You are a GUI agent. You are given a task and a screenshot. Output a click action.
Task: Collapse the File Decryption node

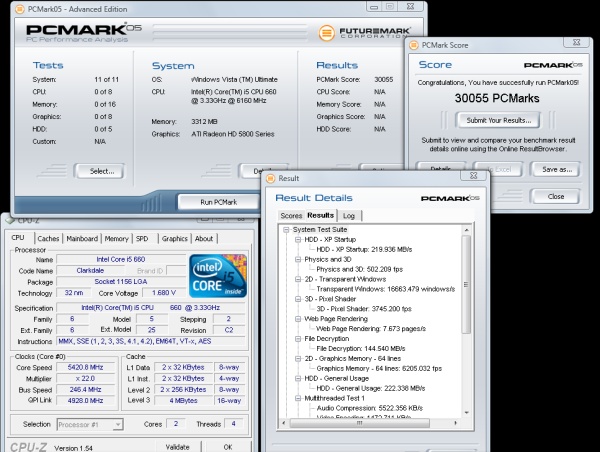point(298,339)
